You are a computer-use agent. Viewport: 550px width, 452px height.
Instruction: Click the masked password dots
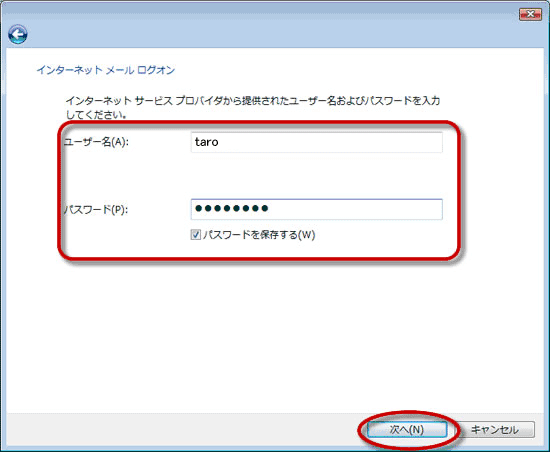[x=232, y=209]
